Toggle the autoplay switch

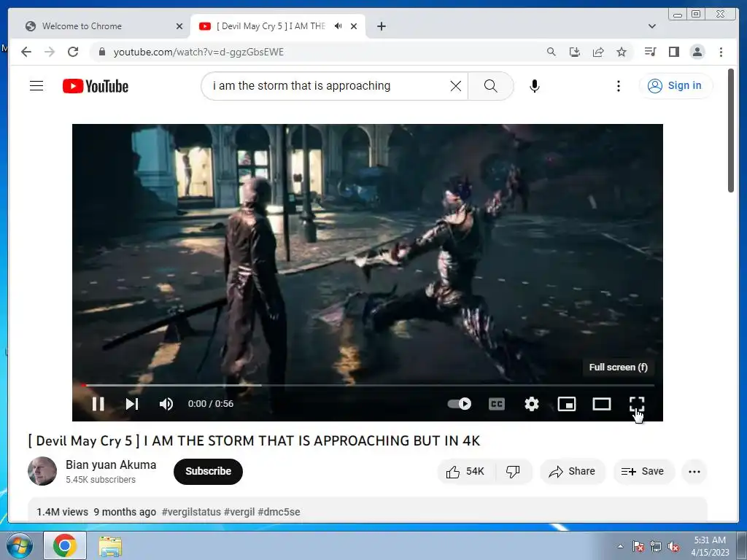coord(460,404)
